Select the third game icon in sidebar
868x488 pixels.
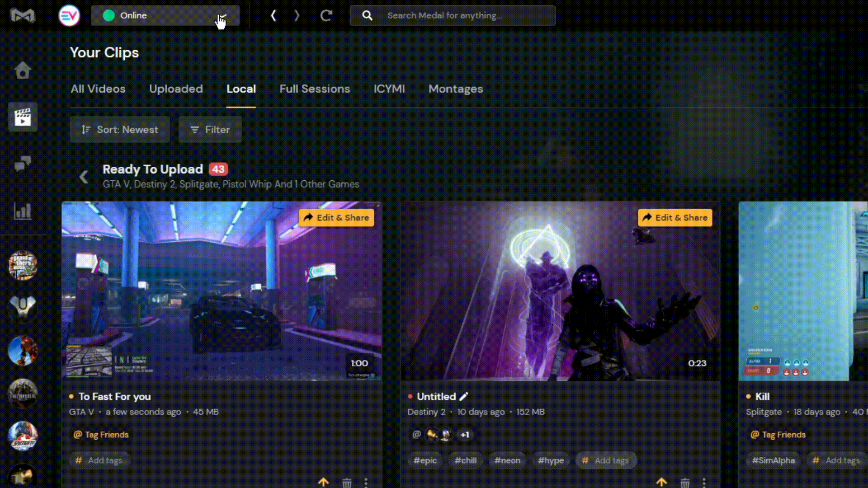pyautogui.click(x=23, y=351)
